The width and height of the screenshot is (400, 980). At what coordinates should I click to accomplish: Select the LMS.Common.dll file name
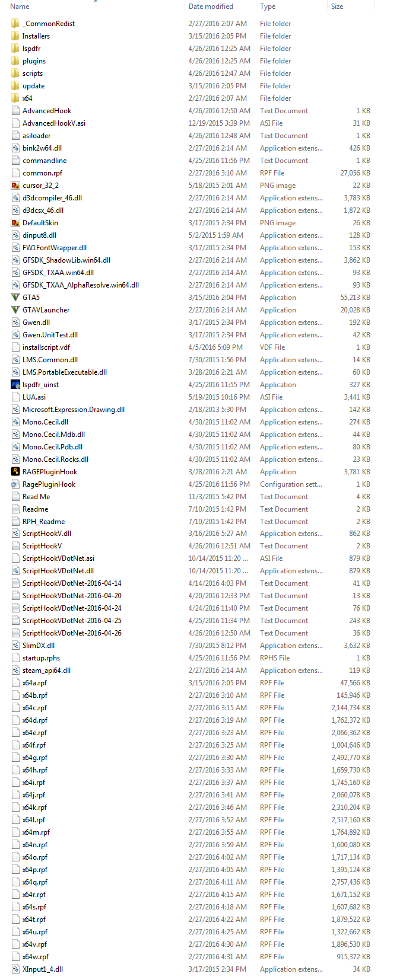[50, 360]
